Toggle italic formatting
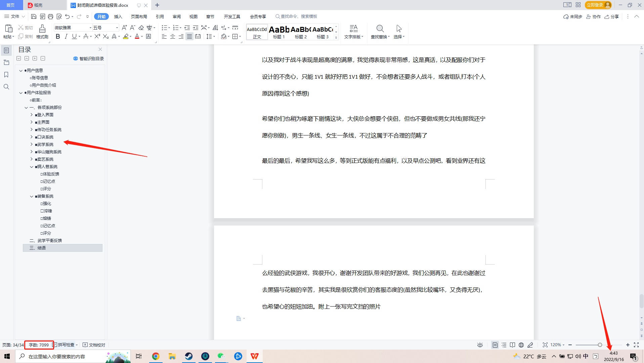 tap(66, 36)
